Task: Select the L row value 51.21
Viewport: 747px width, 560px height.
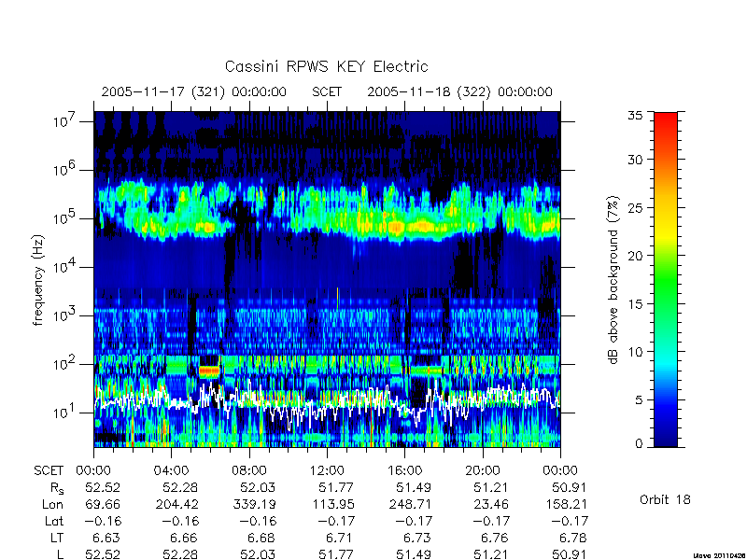Action: (x=492, y=554)
